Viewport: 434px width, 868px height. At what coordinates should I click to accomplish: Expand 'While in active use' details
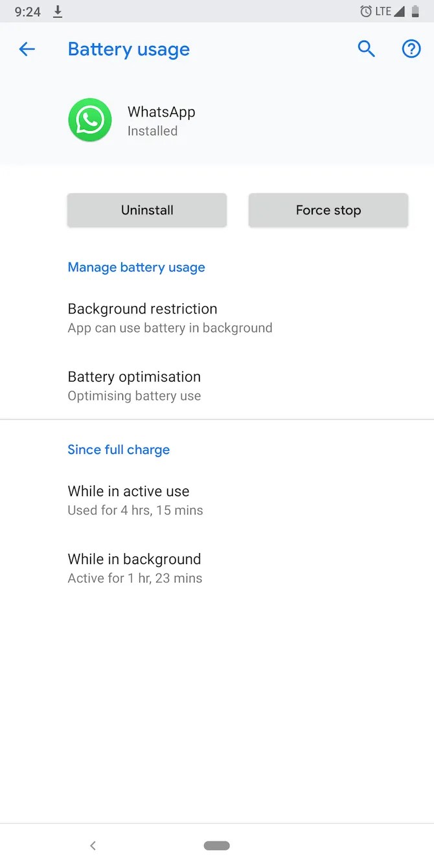tap(128, 499)
